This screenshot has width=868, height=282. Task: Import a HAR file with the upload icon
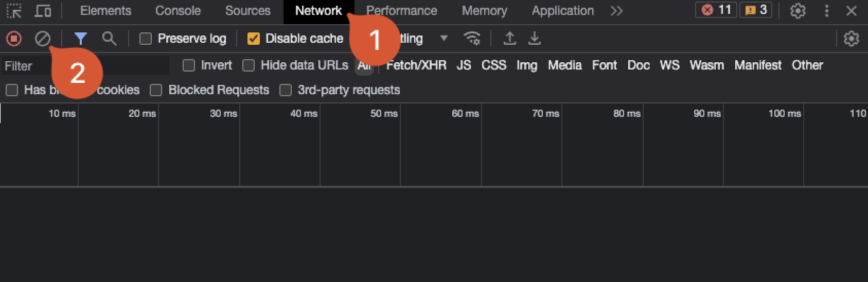click(x=509, y=39)
